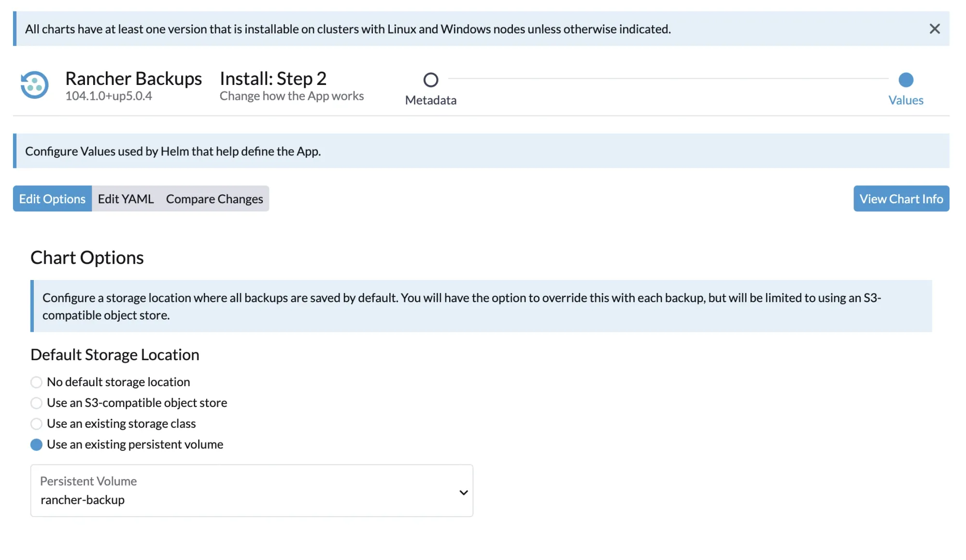Expand the Persistent Volume dropdown chevron
Screen dimensions: 966x560
tap(463, 492)
